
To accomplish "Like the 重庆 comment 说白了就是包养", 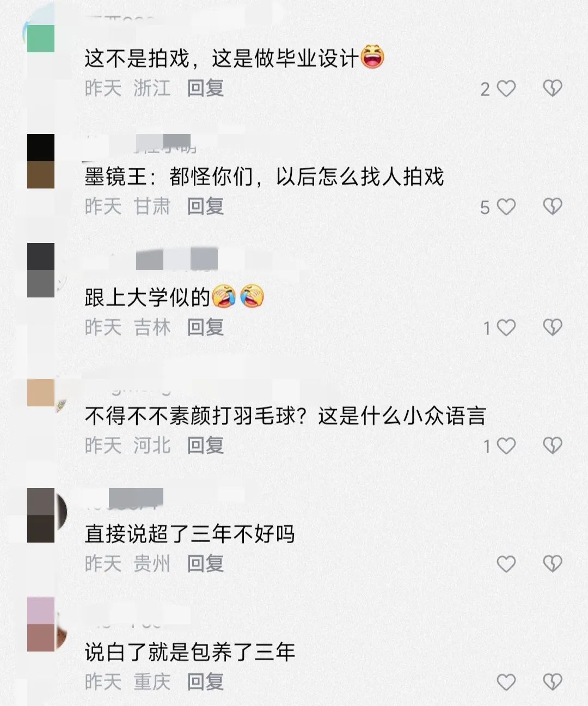I will click(x=506, y=682).
